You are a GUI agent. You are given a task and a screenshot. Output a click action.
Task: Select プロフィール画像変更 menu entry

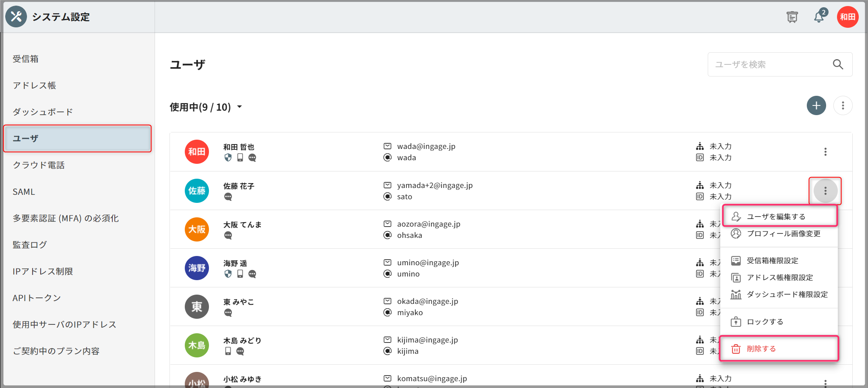point(783,234)
